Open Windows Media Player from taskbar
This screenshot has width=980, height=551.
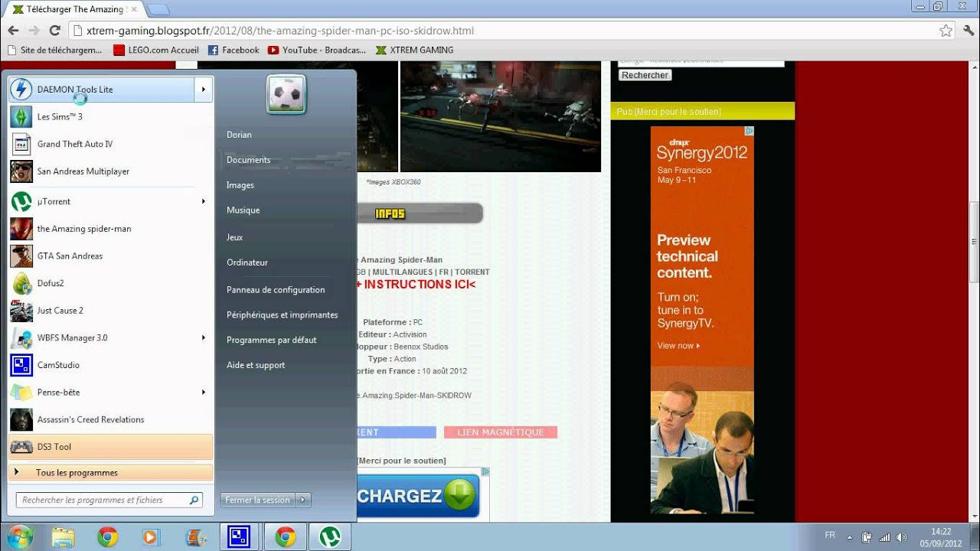click(x=150, y=537)
